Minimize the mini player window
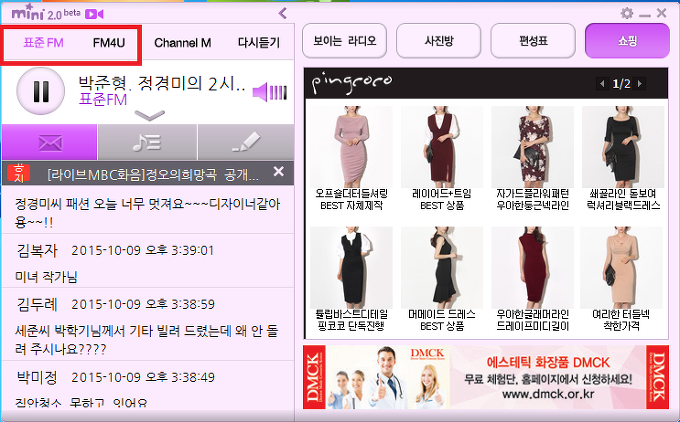Screen dimensions: 680x422 click(x=645, y=15)
